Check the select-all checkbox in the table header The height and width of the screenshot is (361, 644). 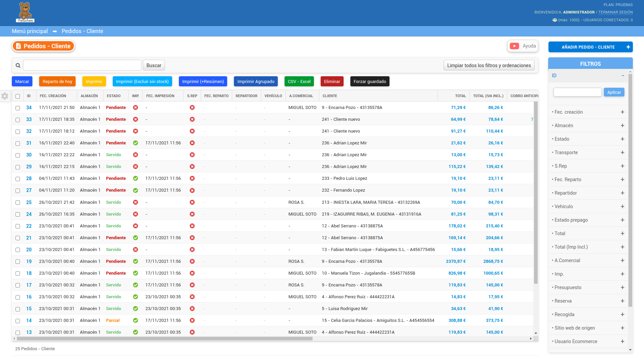click(17, 96)
